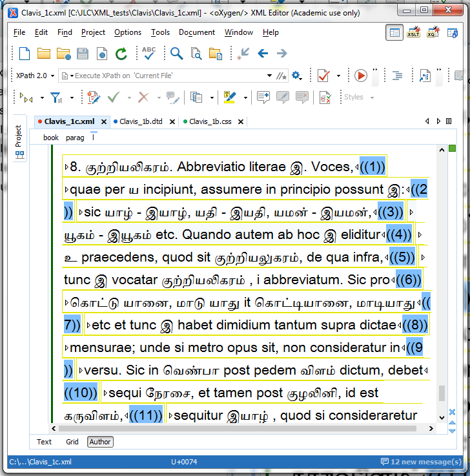The width and height of the screenshot is (470, 476).
Task: Click the vertical scrollbar thumb
Action: click(x=442, y=393)
